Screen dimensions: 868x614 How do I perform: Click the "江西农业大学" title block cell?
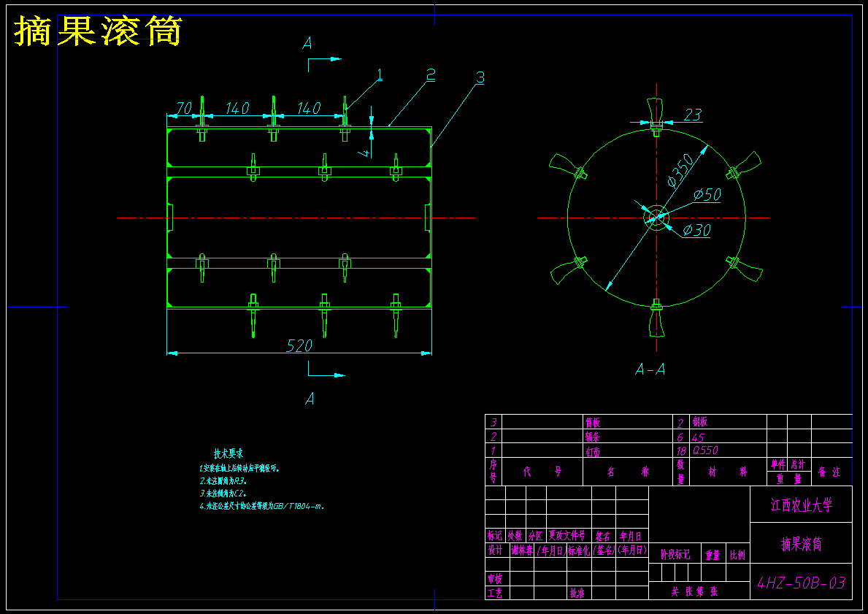pos(802,504)
